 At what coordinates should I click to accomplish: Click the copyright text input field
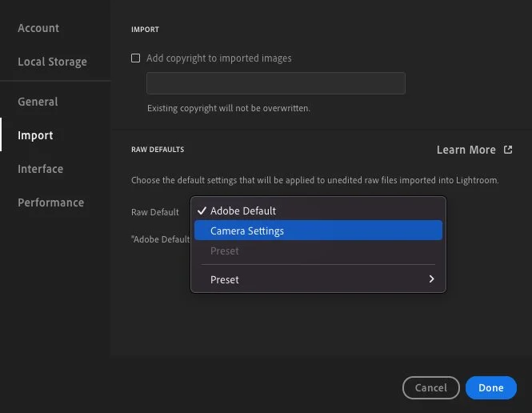click(275, 83)
